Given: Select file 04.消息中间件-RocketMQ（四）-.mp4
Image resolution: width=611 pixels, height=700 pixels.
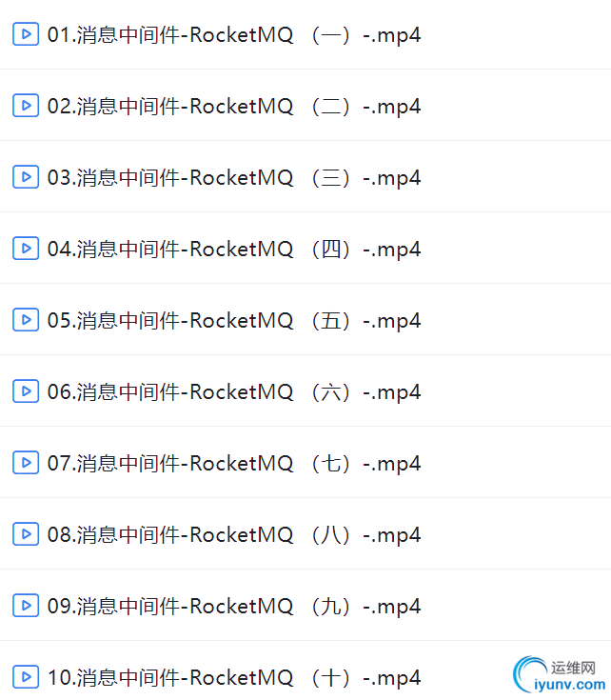Looking at the screenshot, I should tap(234, 250).
